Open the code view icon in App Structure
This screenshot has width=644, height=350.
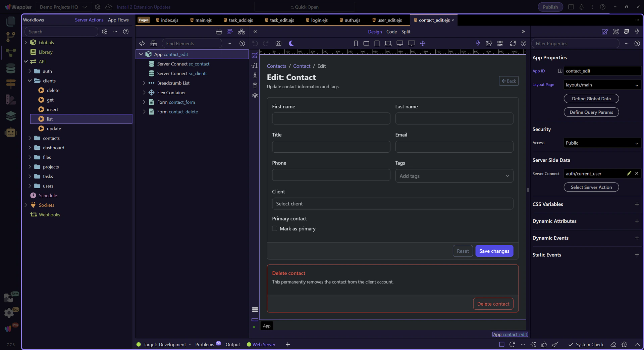[142, 43]
